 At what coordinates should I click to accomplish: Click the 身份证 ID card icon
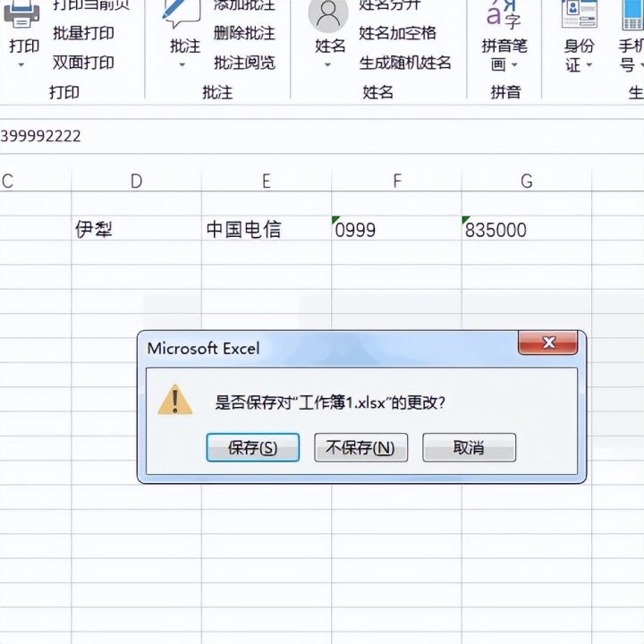pos(580,14)
